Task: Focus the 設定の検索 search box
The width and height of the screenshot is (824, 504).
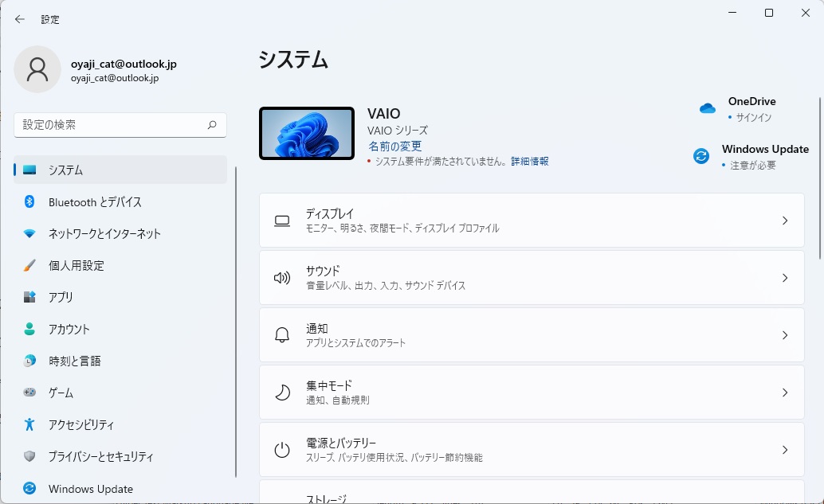Action: (x=120, y=125)
